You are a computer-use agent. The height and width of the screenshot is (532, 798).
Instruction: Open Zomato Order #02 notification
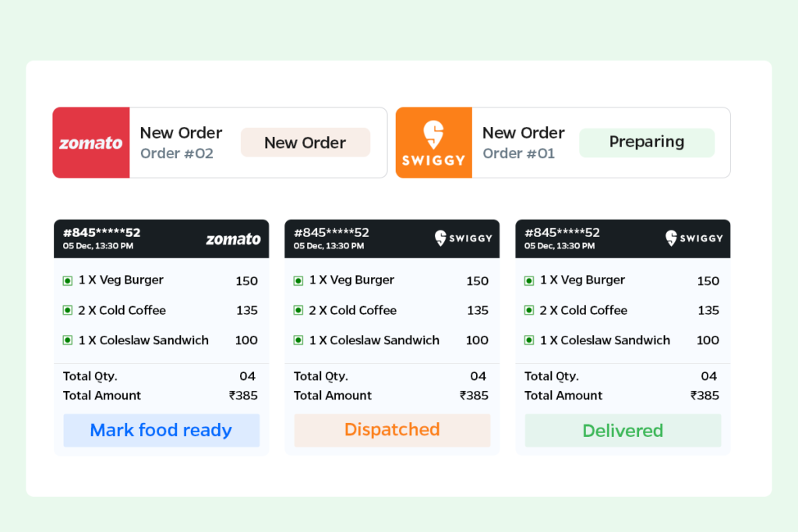click(181, 143)
